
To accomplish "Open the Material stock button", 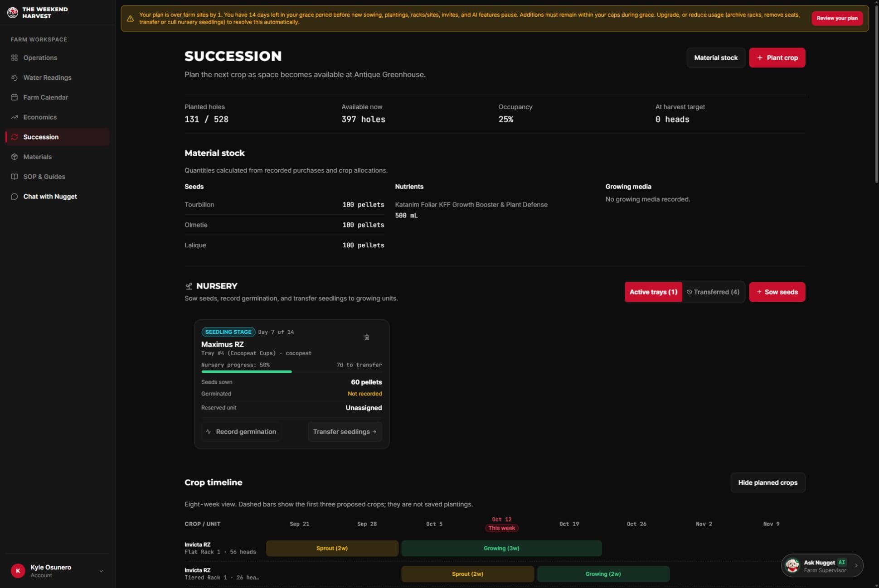I will pos(716,58).
